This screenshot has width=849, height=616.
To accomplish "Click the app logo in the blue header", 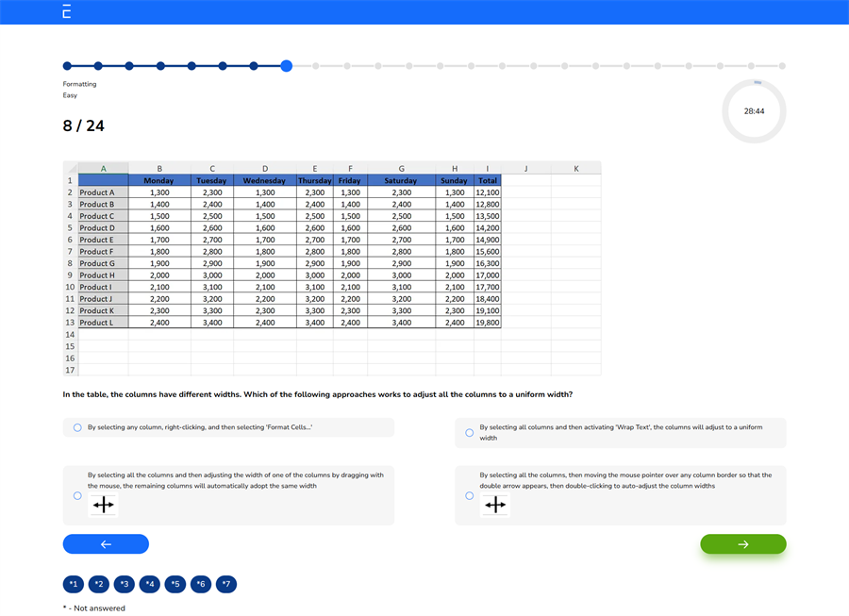I will pos(64,11).
